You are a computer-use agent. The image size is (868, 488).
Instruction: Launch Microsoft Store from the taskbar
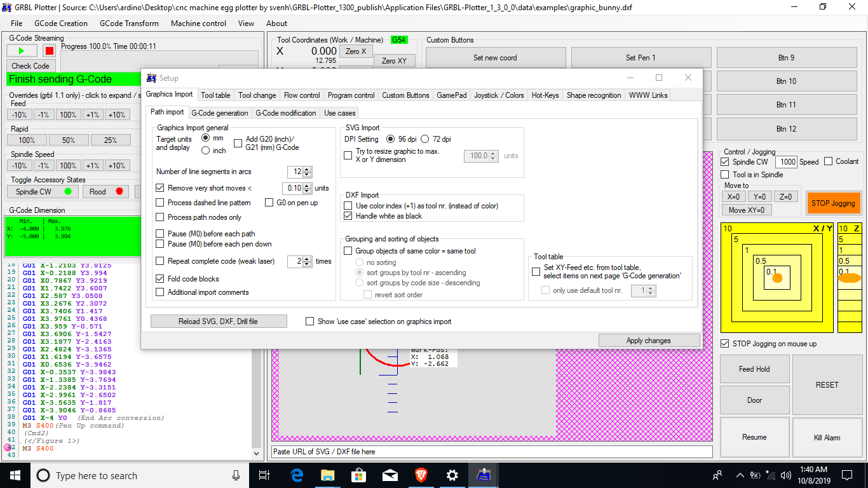[359, 475]
